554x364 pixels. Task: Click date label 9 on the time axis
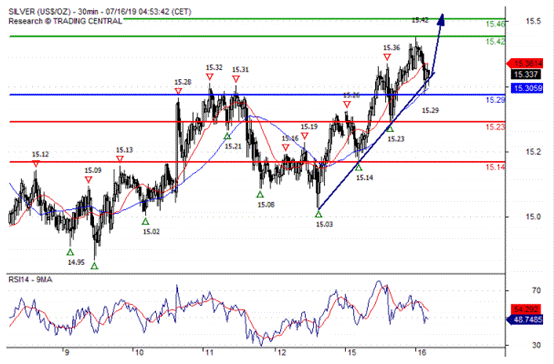pos(66,352)
